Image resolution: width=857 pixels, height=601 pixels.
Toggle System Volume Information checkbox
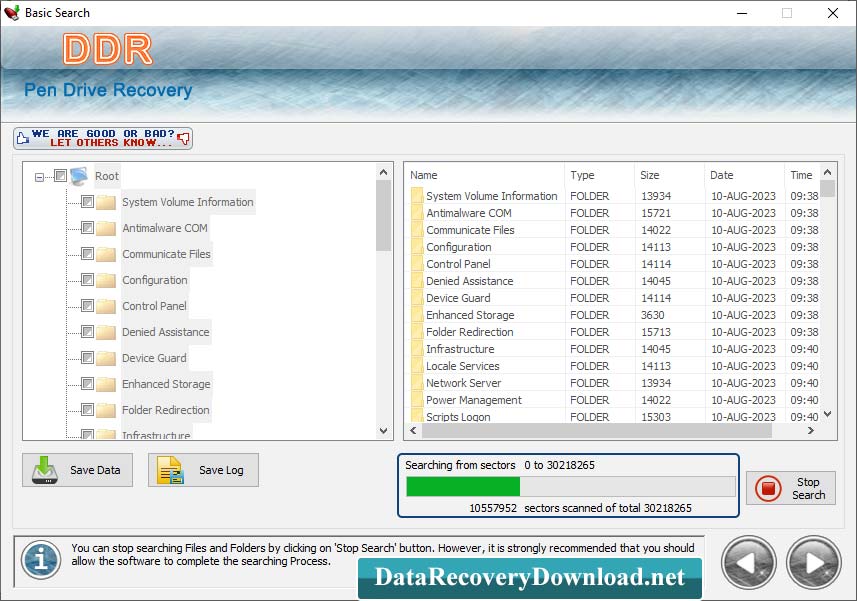point(87,202)
